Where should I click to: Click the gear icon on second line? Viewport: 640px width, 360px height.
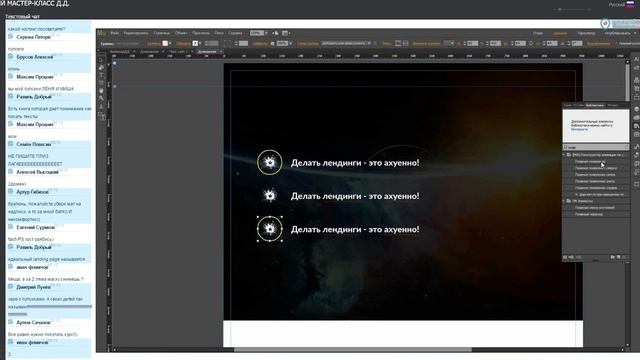tap(269, 196)
